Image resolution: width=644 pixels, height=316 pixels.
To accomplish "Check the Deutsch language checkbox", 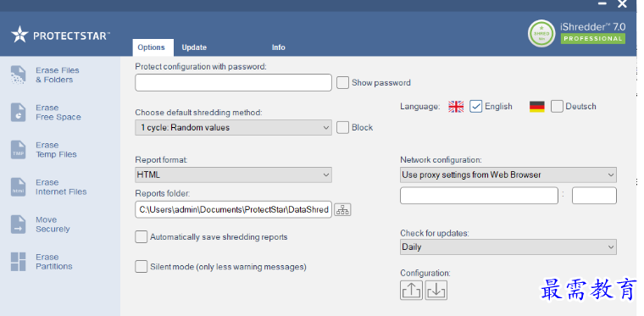I will click(557, 106).
